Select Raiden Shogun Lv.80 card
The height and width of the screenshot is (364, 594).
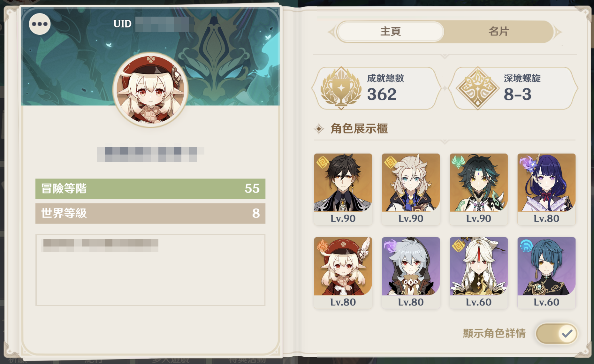click(546, 189)
